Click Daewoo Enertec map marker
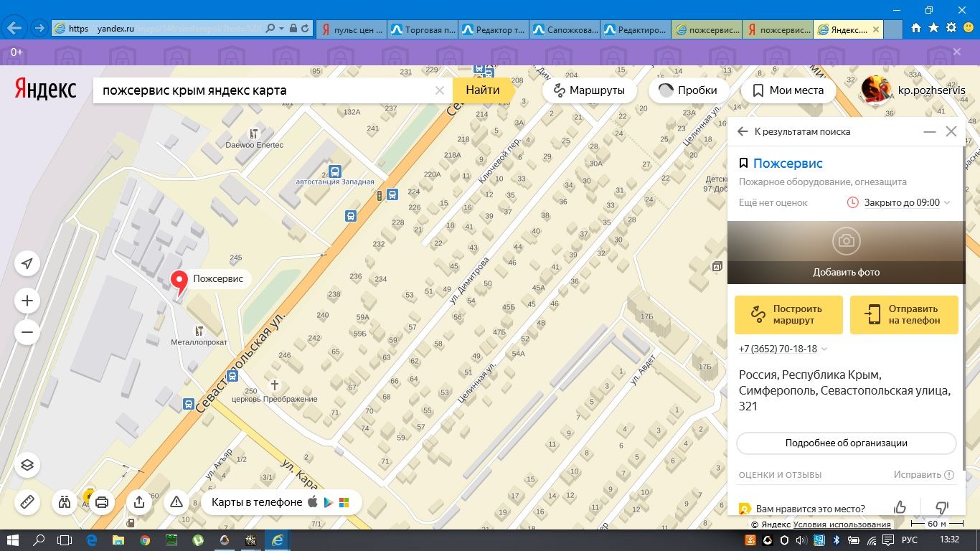The width and height of the screenshot is (980, 551). coord(253,134)
